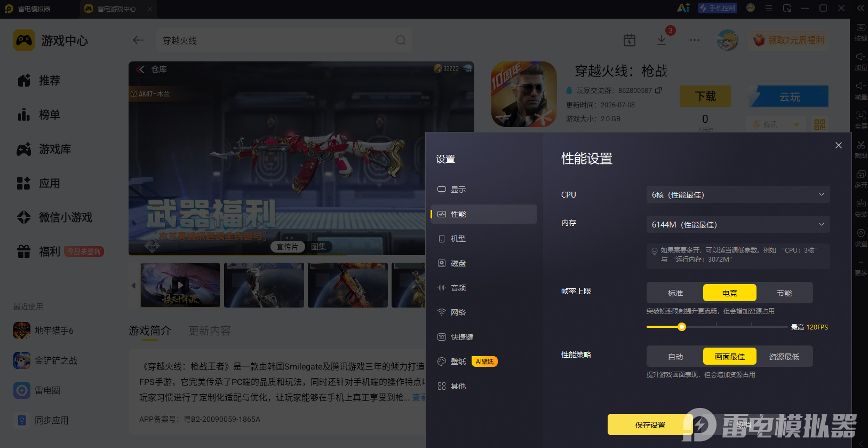Open the 推荐 section in sidebar
This screenshot has width=868, height=448.
pos(39,81)
